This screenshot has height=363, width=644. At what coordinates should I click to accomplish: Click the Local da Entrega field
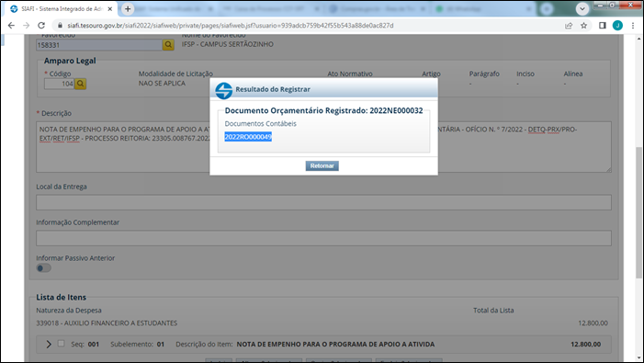[x=323, y=202]
